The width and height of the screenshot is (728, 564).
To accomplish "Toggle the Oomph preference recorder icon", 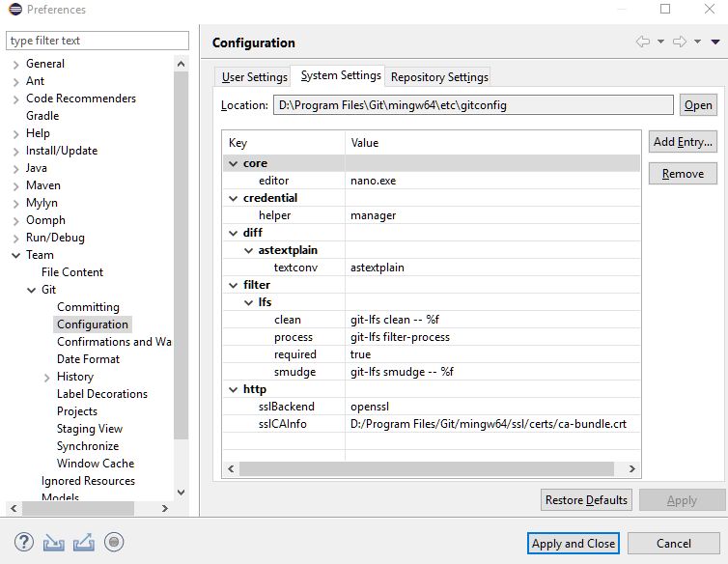I will (x=114, y=542).
